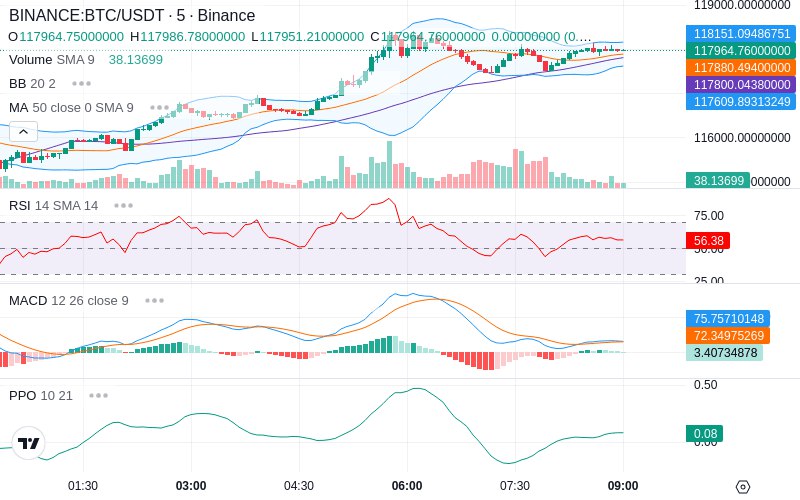Image resolution: width=800 pixels, height=500 pixels.
Task: Click the 09:00 time axis label
Action: pos(623,486)
